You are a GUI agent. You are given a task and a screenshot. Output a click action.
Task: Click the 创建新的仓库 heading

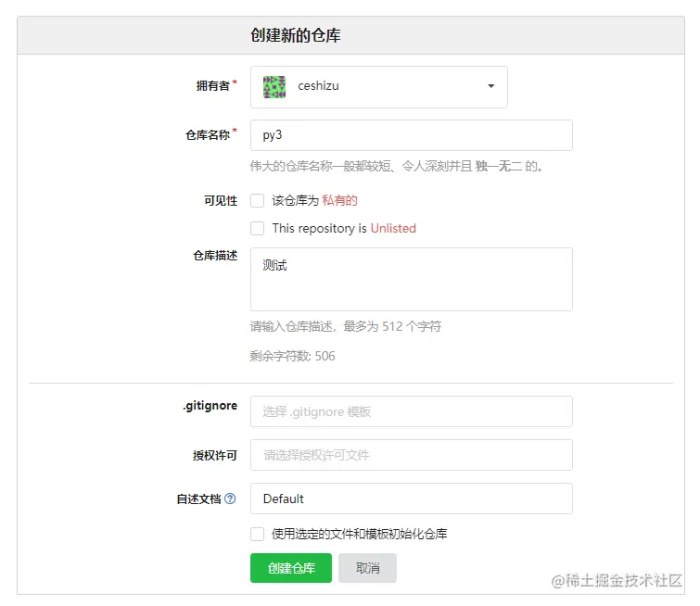click(296, 35)
